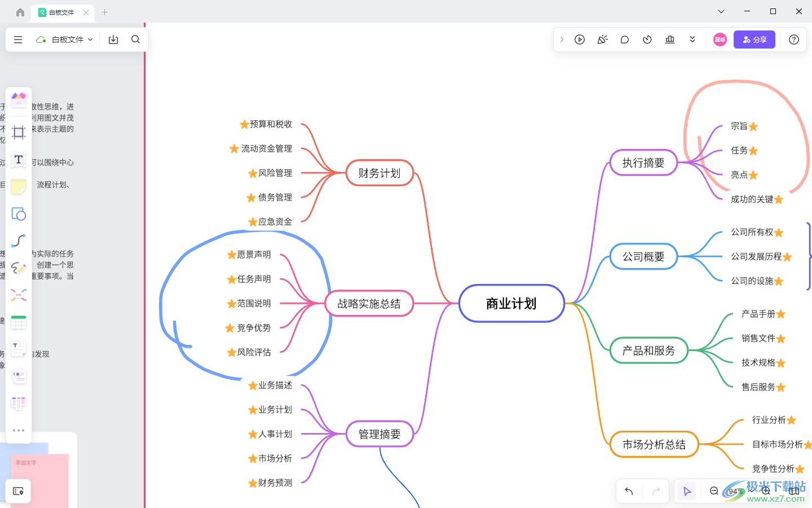Activate the select cursor tool
The image size is (812, 508).
pyautogui.click(x=687, y=491)
